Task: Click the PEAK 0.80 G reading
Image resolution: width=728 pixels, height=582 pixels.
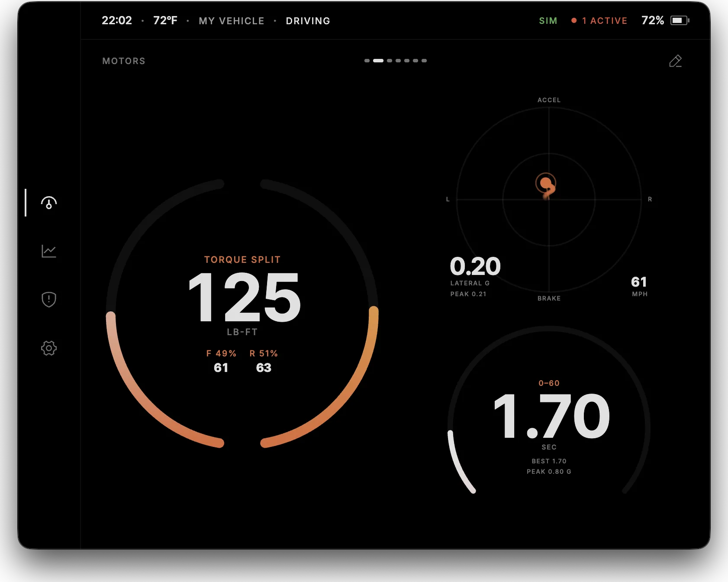Action: (549, 472)
